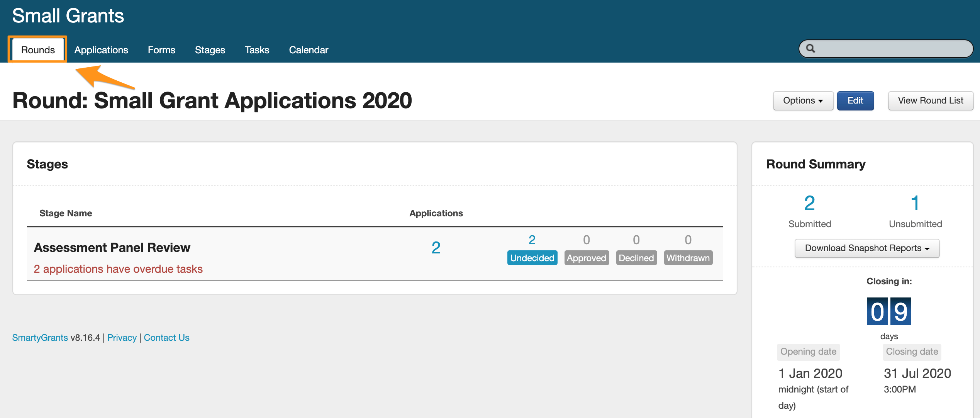Expand Download Snapshot Reports dropdown
This screenshot has width=980, height=418.
[866, 248]
